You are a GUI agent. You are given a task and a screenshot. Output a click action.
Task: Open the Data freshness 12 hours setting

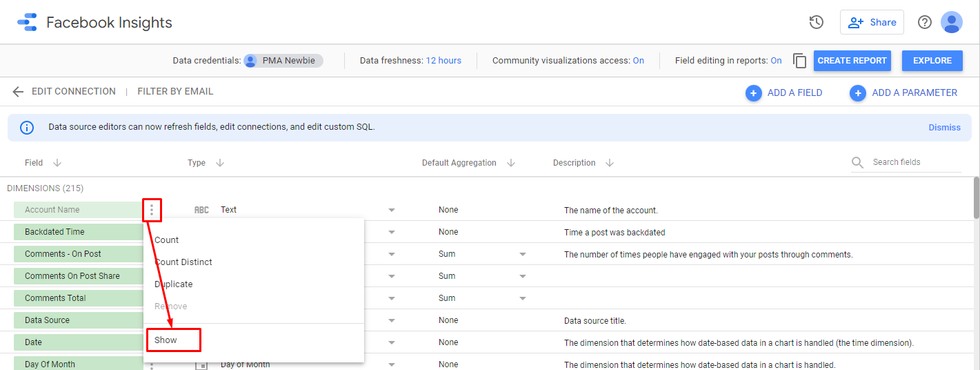click(443, 61)
